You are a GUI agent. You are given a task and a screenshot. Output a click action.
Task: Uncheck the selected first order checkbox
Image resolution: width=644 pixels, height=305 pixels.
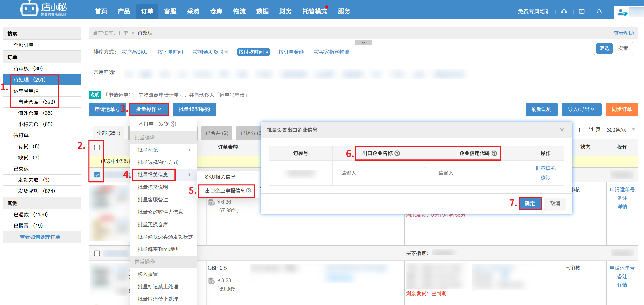tap(97, 175)
